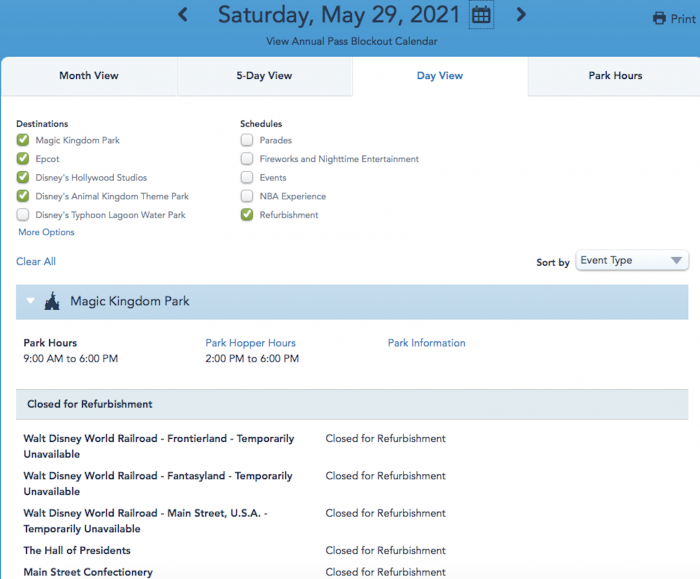
Task: Select The Hall of Presidents entry
Action: point(77,550)
